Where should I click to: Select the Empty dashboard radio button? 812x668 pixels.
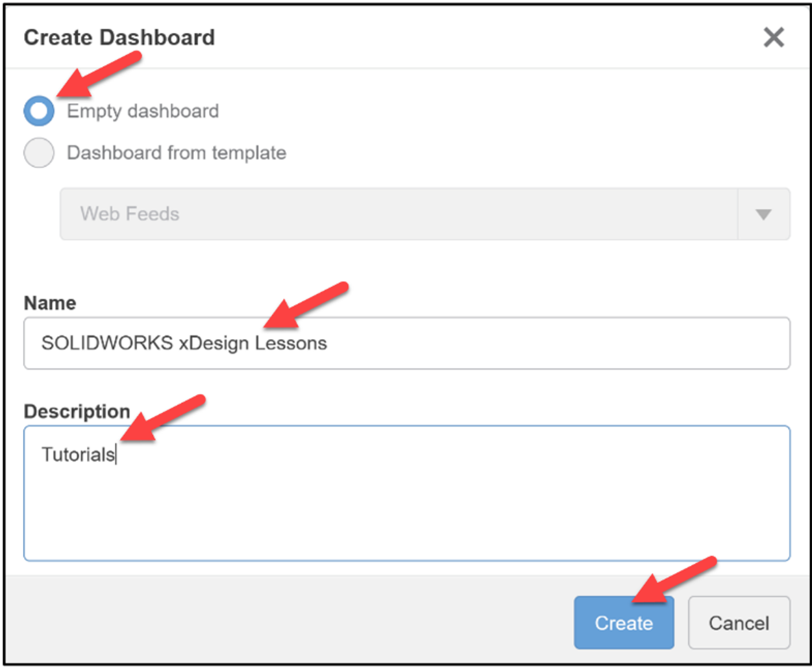coord(38,110)
